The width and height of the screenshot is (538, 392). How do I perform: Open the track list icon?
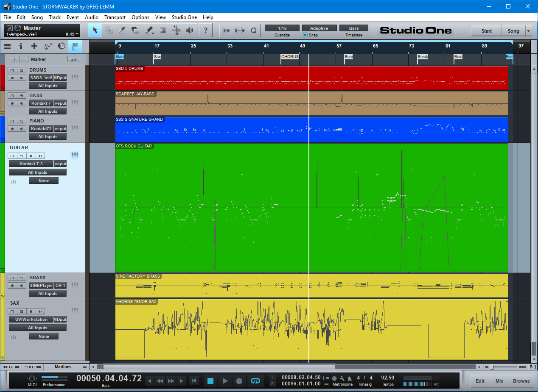[7, 46]
